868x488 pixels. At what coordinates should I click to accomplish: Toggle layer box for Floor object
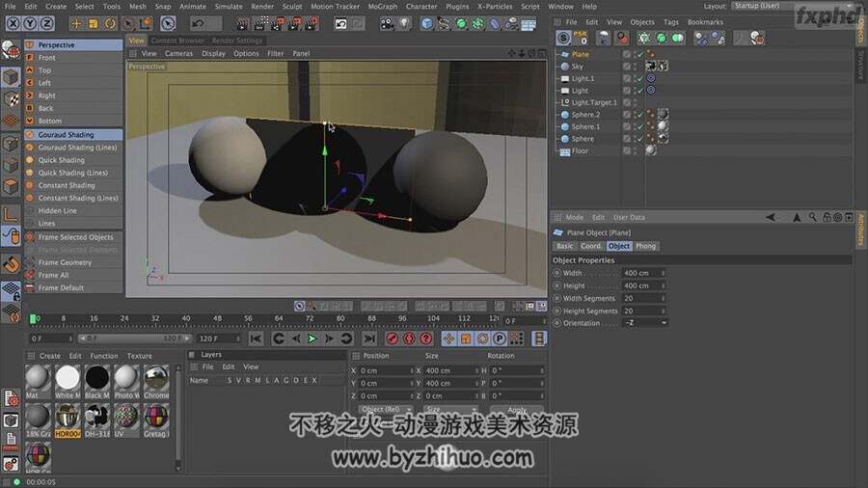(627, 150)
